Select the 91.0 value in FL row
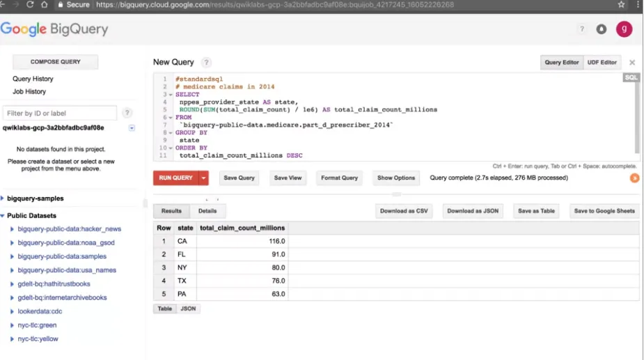644x360 pixels. click(278, 254)
